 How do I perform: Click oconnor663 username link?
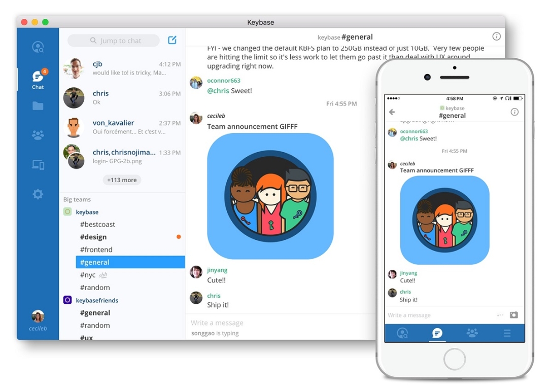click(x=224, y=81)
